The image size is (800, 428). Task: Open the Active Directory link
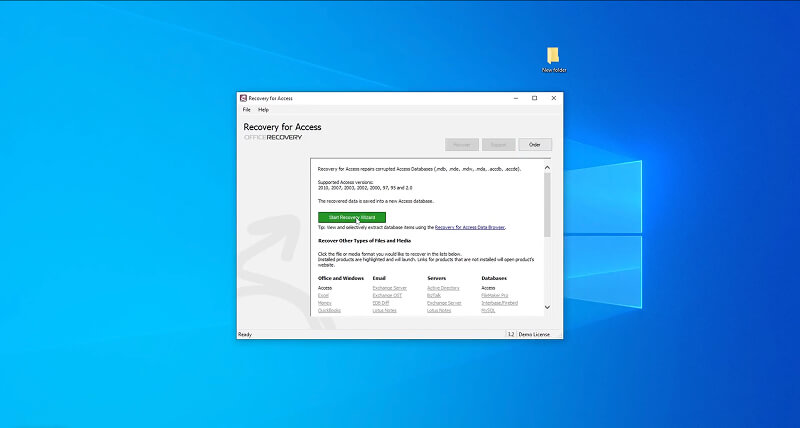pyautogui.click(x=443, y=287)
